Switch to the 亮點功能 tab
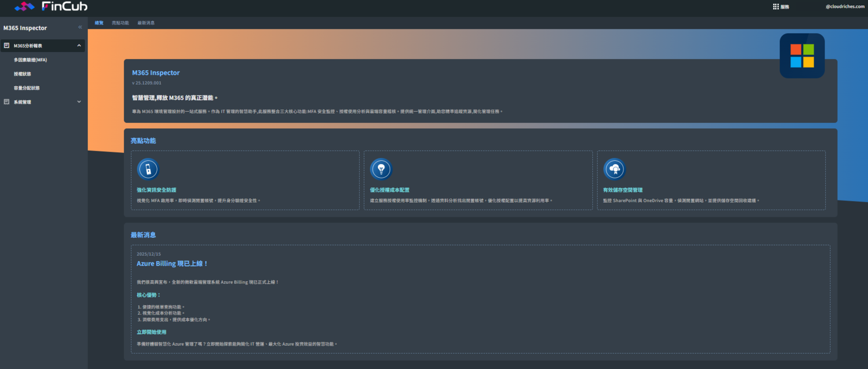 (x=120, y=23)
